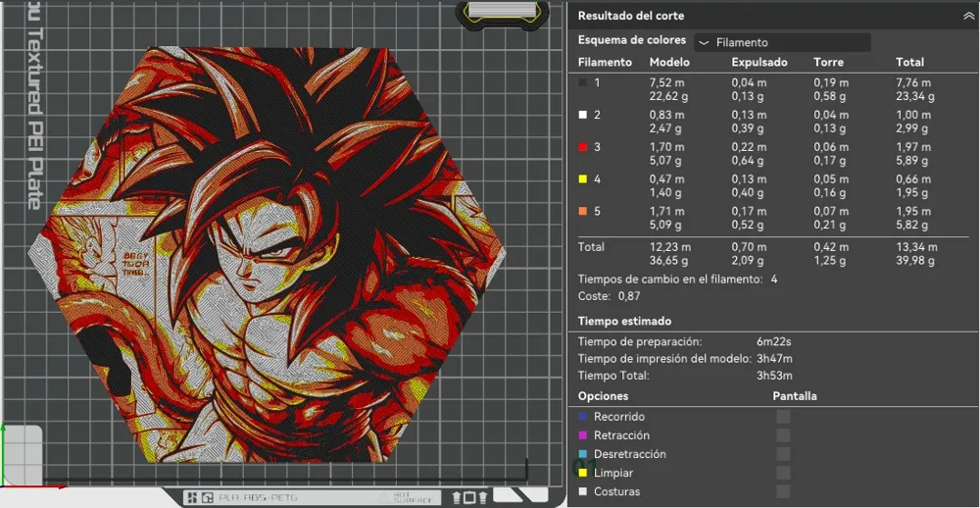The width and height of the screenshot is (980, 508).
Task: Toggle display of Retracción points
Action: [x=783, y=435]
